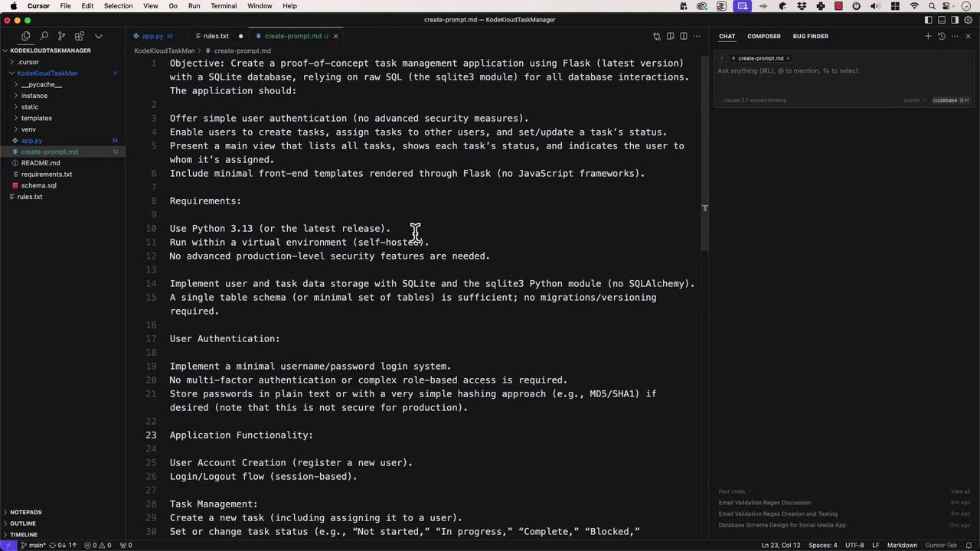Open the Go menu
980x551 pixels.
(x=173, y=6)
